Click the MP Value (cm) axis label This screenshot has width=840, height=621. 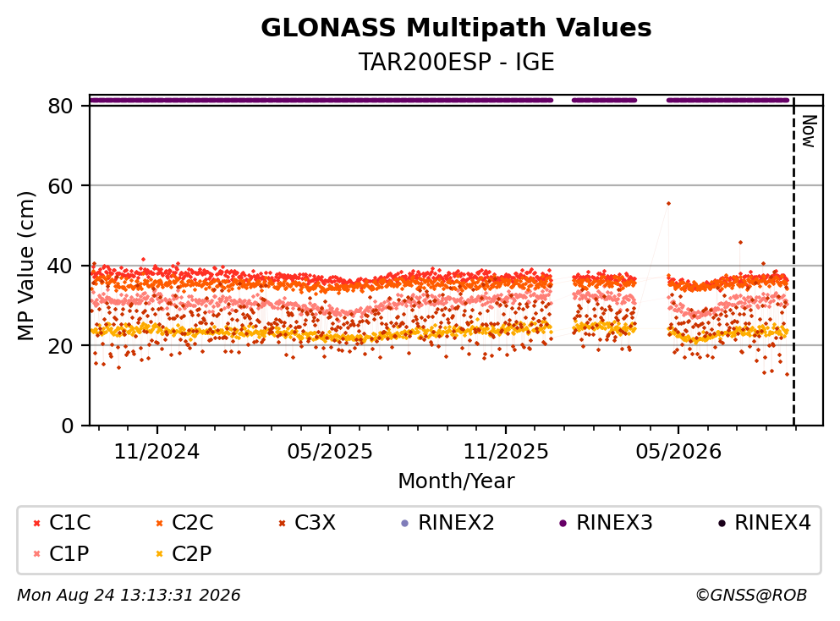(25, 266)
